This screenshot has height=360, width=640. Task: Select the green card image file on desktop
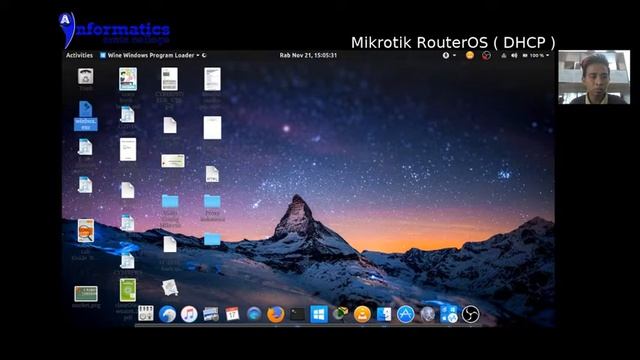(x=173, y=161)
